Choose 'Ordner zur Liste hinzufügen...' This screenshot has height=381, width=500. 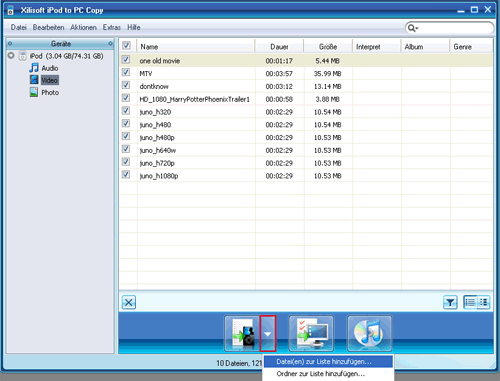(328, 374)
